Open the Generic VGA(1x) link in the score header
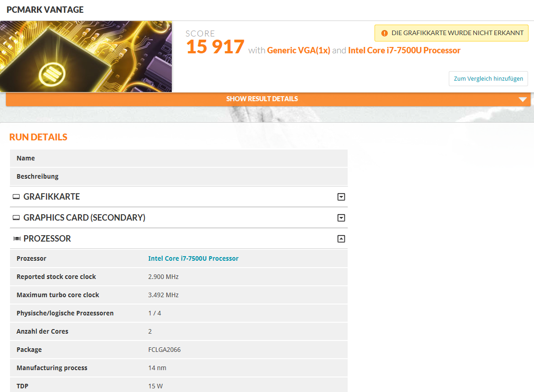This screenshot has height=392, width=534. 298,51
